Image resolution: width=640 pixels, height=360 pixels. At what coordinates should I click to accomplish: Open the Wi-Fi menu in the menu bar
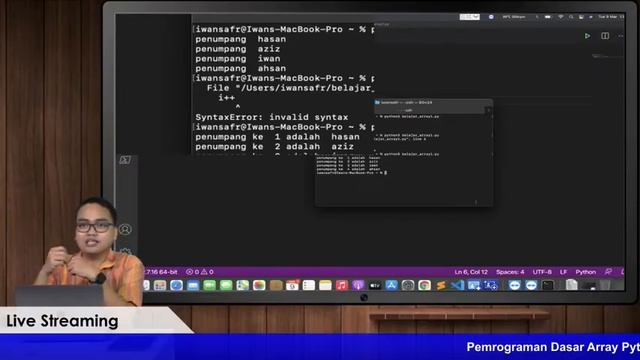(x=561, y=17)
